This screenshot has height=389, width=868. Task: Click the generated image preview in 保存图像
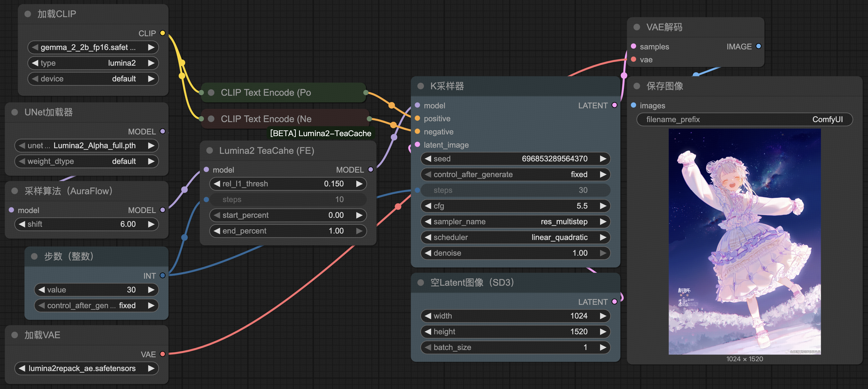[745, 241]
